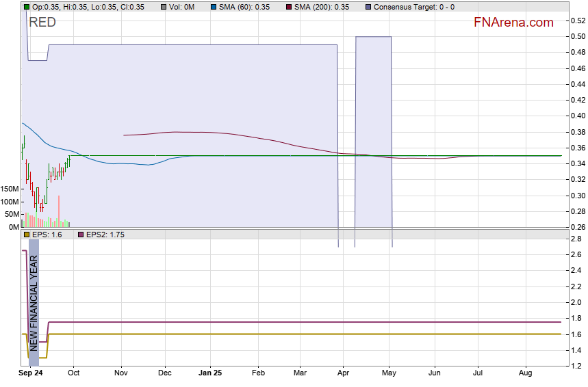Click the yellow EPS legend swatch

click(x=26, y=235)
